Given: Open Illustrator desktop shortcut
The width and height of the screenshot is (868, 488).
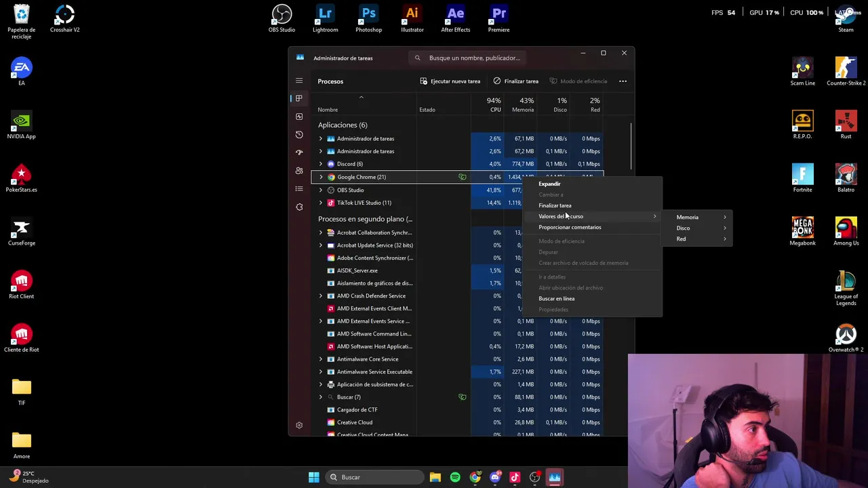Looking at the screenshot, I should [412, 19].
